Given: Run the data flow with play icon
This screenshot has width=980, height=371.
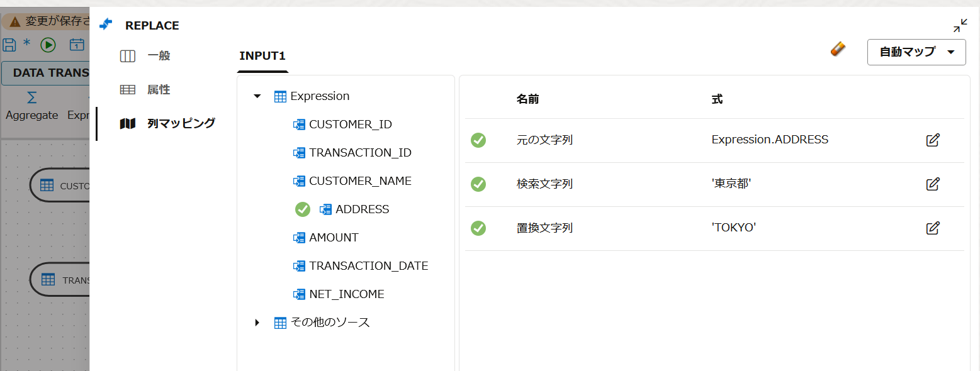Looking at the screenshot, I should [48, 45].
